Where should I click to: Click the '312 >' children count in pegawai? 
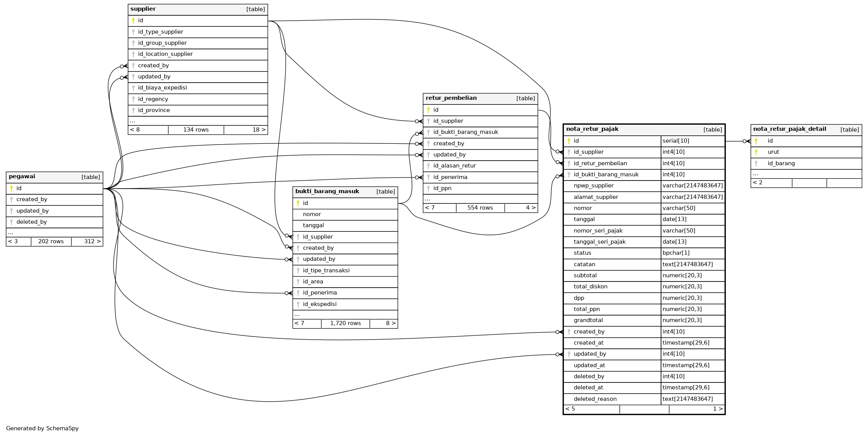(92, 242)
